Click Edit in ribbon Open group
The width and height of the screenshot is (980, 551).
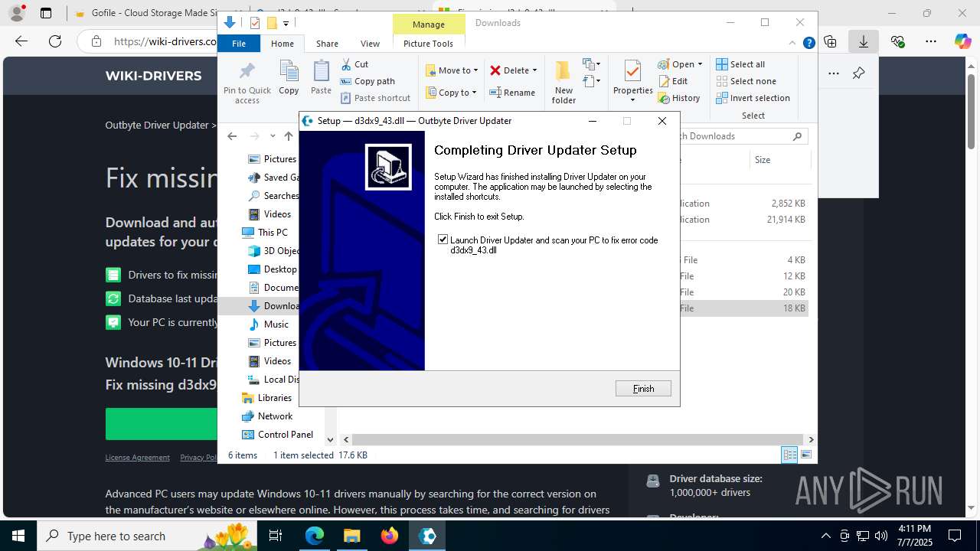click(673, 81)
